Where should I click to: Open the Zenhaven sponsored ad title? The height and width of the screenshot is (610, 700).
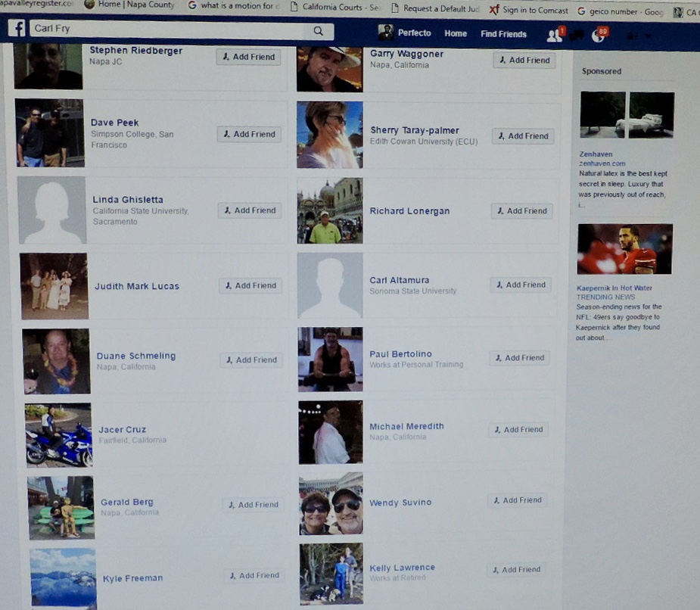coord(596,154)
